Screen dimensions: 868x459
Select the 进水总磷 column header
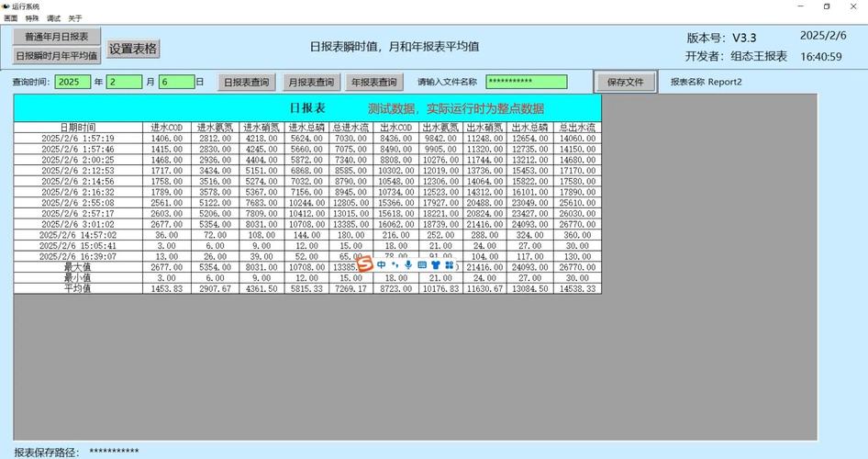(x=306, y=128)
